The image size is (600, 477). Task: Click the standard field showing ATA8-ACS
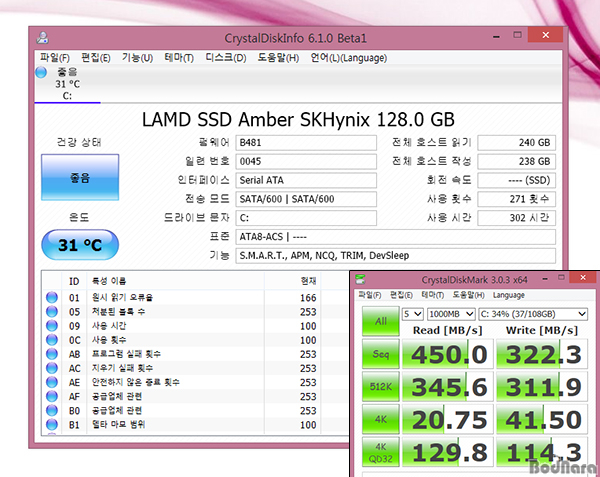[x=396, y=237]
